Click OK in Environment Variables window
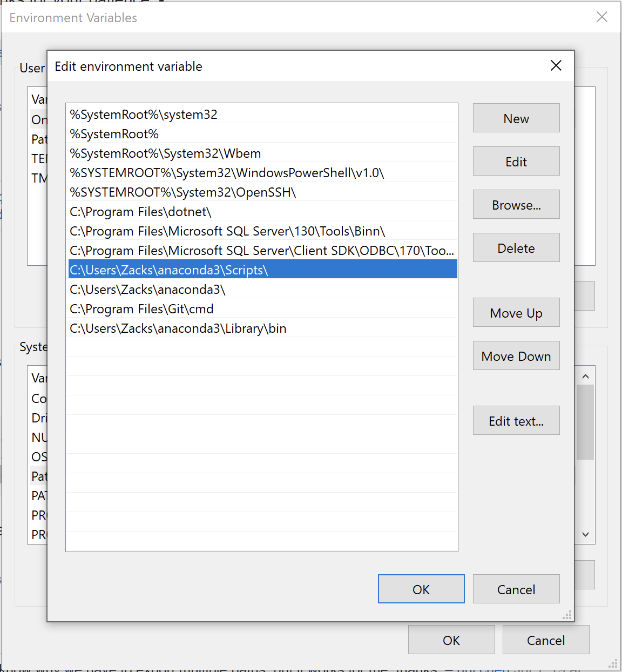This screenshot has width=622, height=672. pos(451,640)
